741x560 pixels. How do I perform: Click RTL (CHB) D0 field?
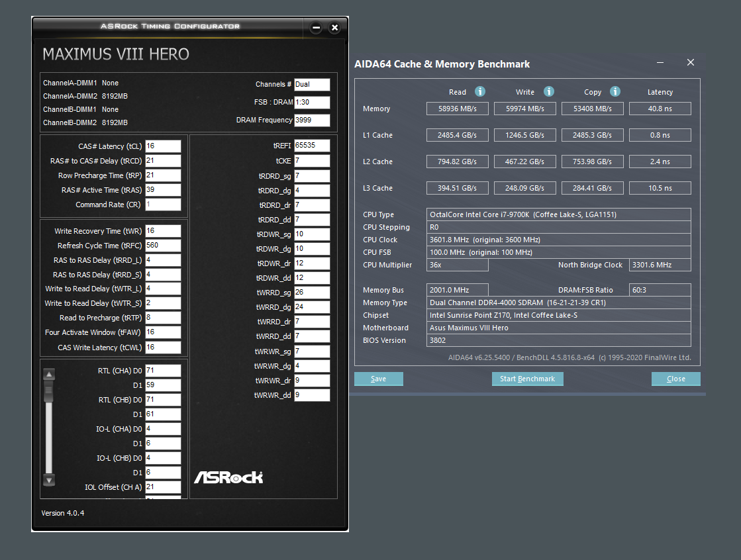[x=163, y=400]
